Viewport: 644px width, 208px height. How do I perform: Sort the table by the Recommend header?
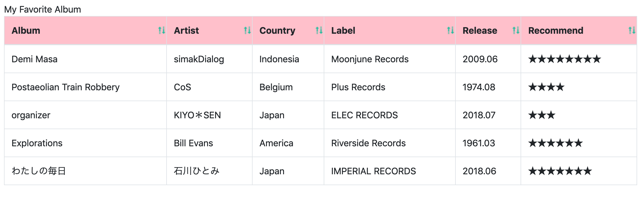pos(555,30)
